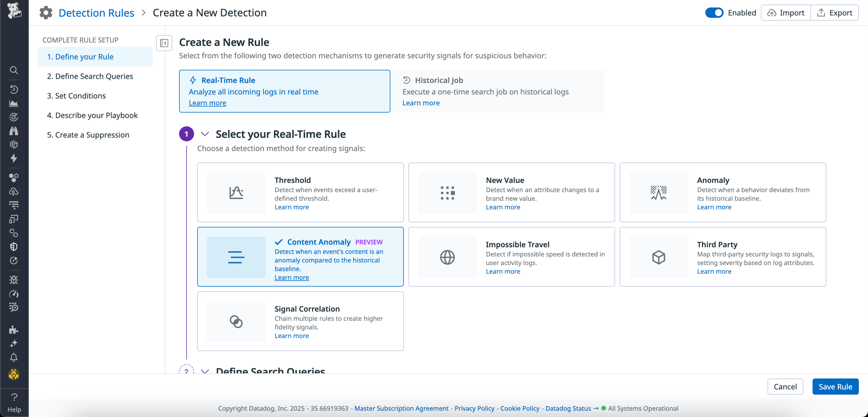The image size is (868, 417).
Task: Click the Export button at top right
Action: tap(835, 12)
